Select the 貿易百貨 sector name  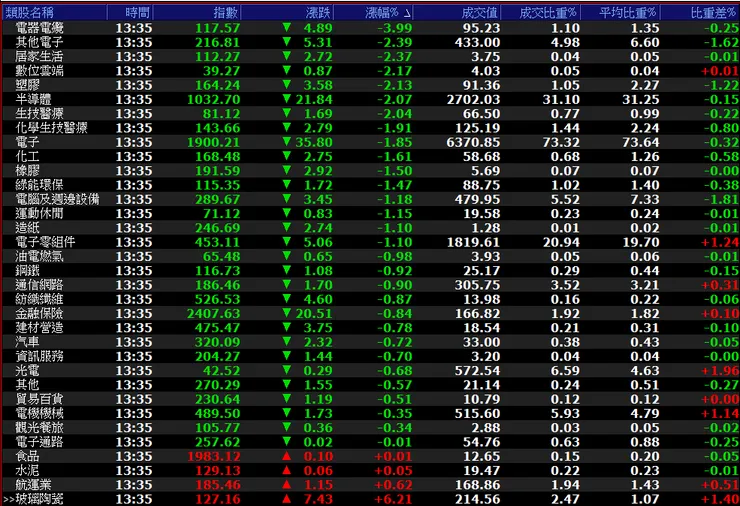[39, 399]
